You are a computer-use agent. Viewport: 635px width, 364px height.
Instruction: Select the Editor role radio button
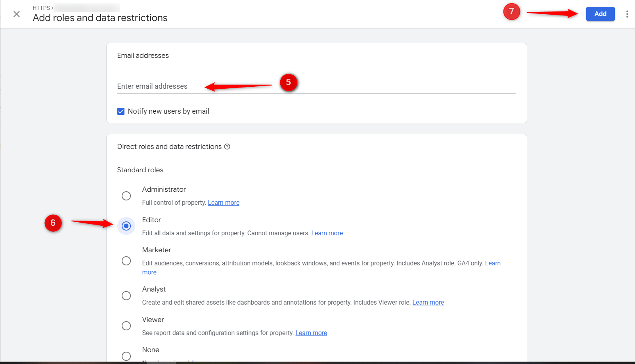tap(126, 226)
